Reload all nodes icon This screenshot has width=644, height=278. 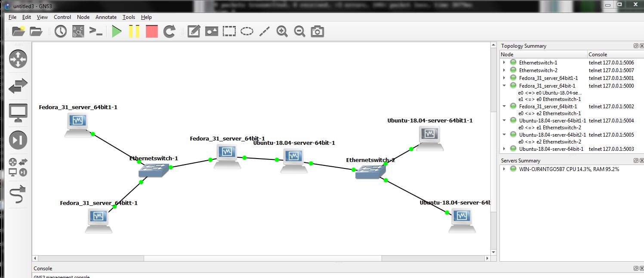tap(170, 31)
